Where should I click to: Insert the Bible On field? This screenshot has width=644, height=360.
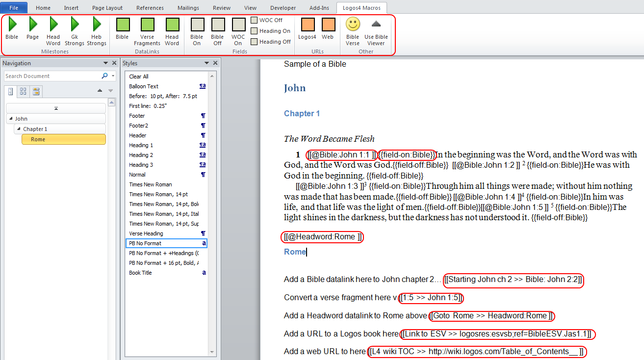pos(197,31)
